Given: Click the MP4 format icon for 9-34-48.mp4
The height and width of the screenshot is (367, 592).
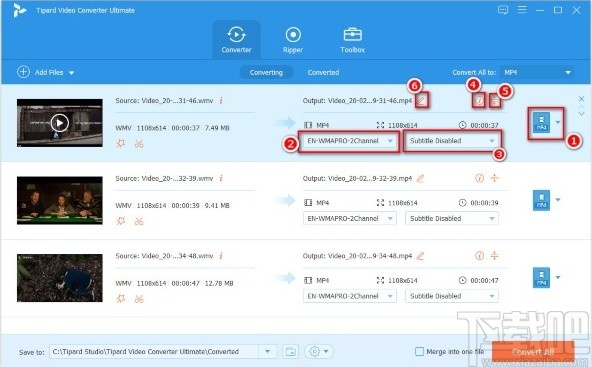Looking at the screenshot, I should 541,278.
